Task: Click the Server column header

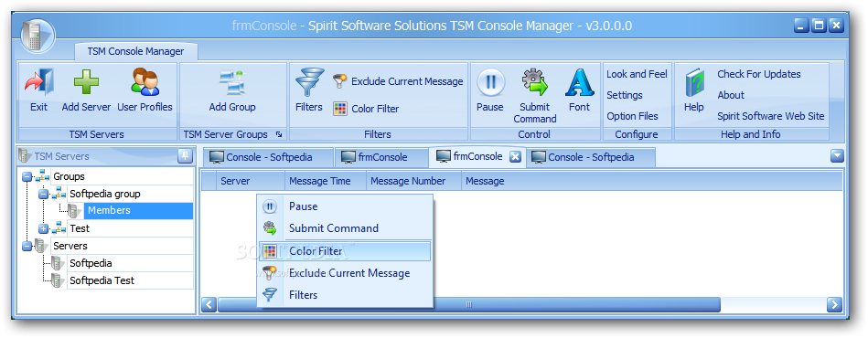Action: point(251,181)
